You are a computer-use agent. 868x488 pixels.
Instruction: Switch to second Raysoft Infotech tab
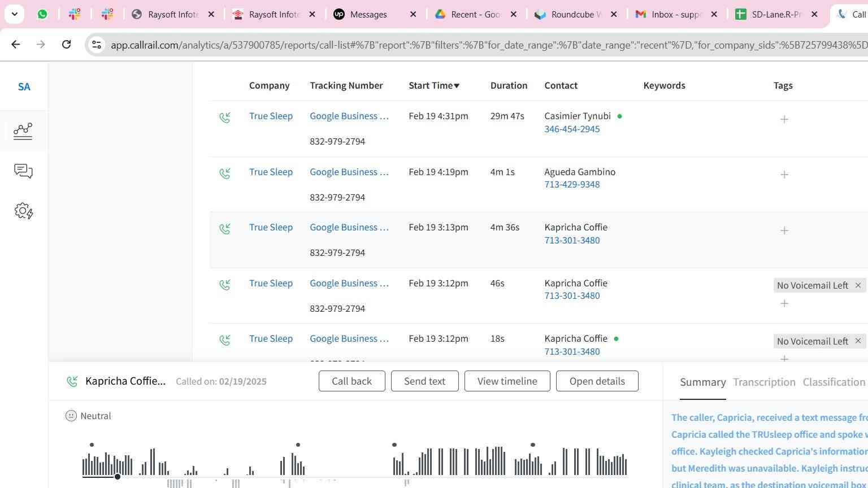tap(267, 14)
